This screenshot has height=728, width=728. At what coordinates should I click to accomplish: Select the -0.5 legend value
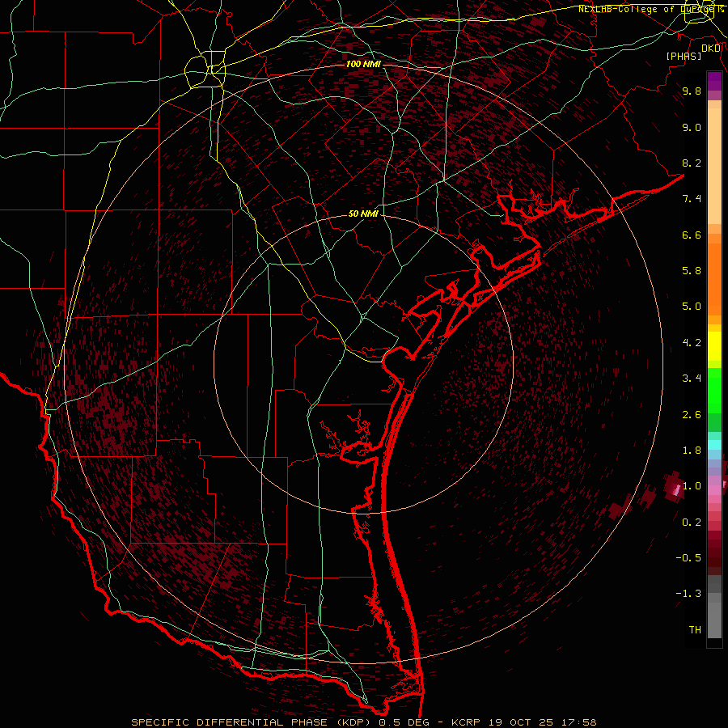(688, 558)
